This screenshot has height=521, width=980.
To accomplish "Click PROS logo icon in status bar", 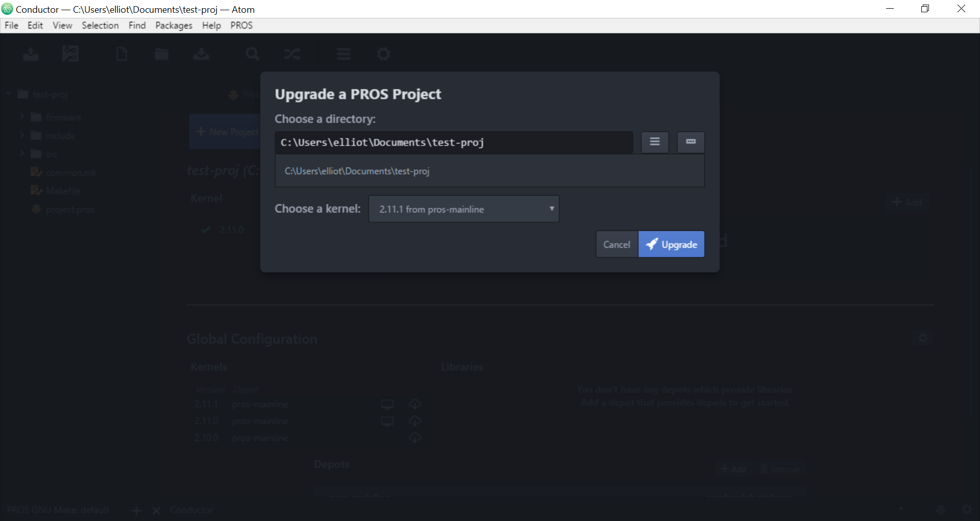I will (x=941, y=510).
